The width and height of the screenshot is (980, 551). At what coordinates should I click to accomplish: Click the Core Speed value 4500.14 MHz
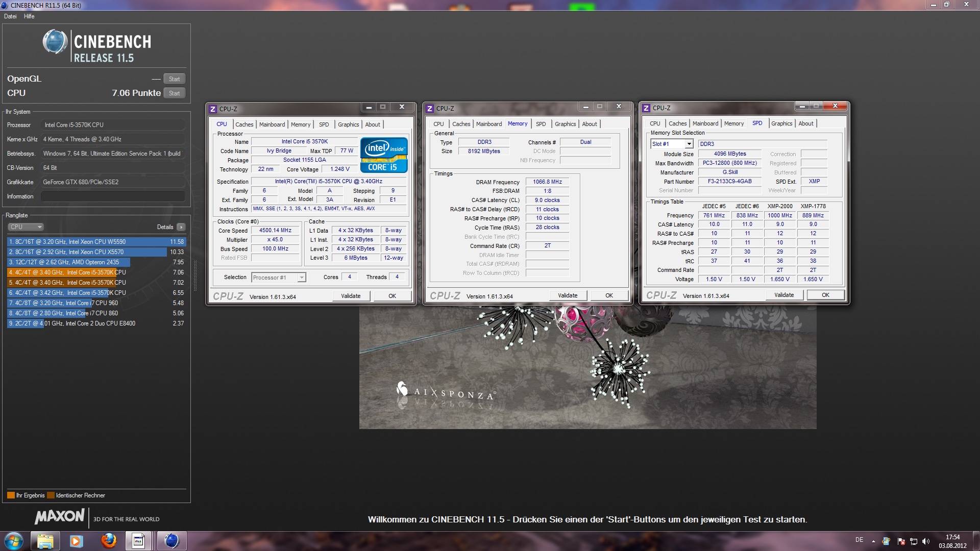point(275,231)
